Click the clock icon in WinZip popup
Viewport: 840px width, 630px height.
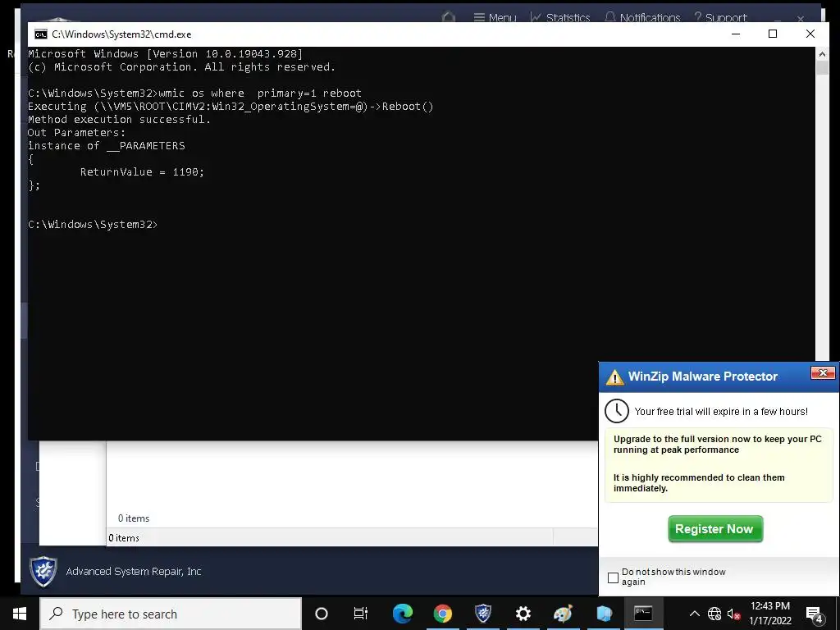pos(617,411)
